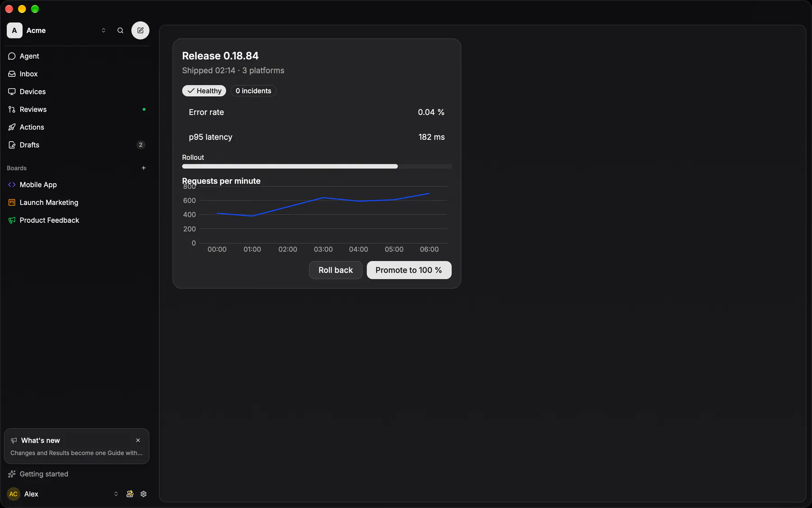Click the Roll back button
The height and width of the screenshot is (508, 812).
point(336,270)
